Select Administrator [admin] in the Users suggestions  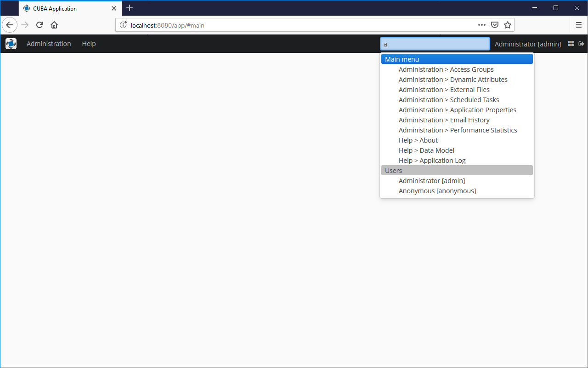(457, 181)
